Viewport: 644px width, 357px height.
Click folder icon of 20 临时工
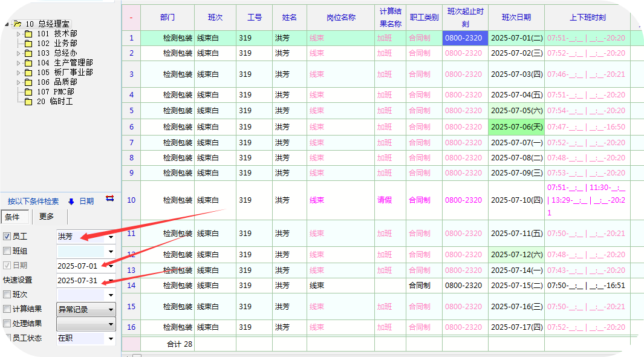click(x=28, y=102)
